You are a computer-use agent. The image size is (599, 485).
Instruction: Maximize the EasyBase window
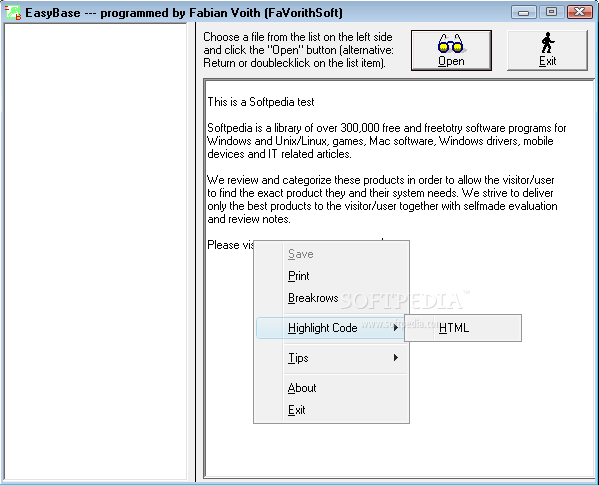click(551, 12)
